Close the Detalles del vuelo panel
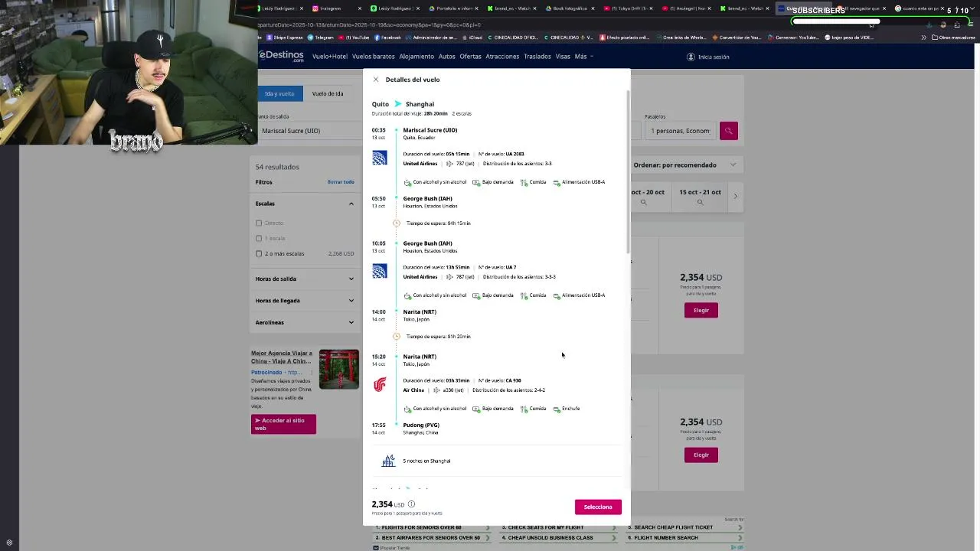Image resolution: width=980 pixels, height=551 pixels. (x=376, y=80)
